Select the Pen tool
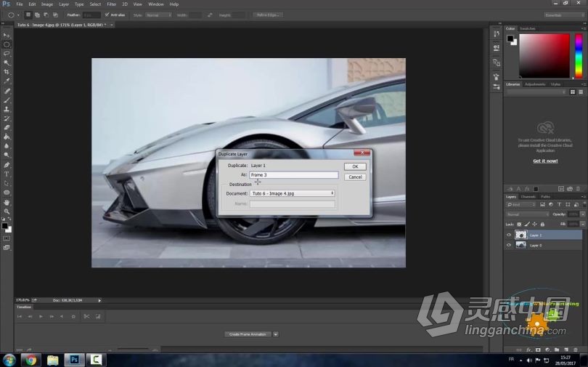This screenshot has width=588, height=367. coord(7,165)
